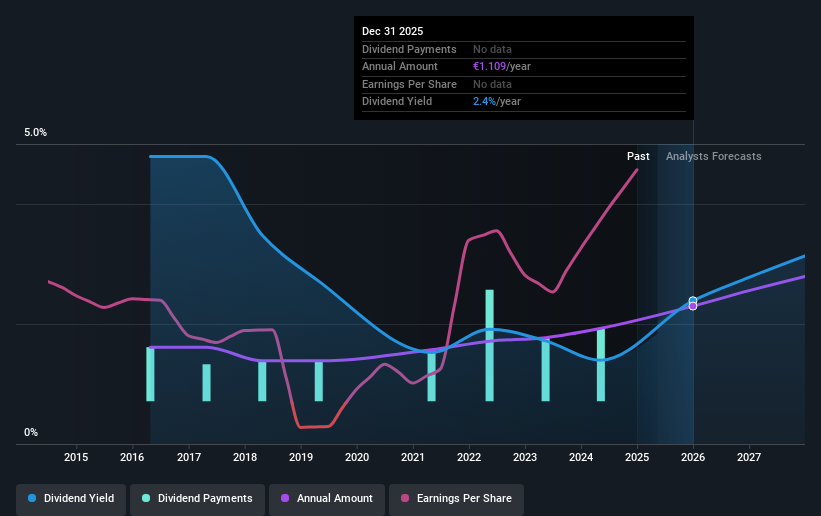Image resolution: width=821 pixels, height=516 pixels.
Task: Click the tooltip 'Dividend Payments' row label
Action: pyautogui.click(x=409, y=49)
